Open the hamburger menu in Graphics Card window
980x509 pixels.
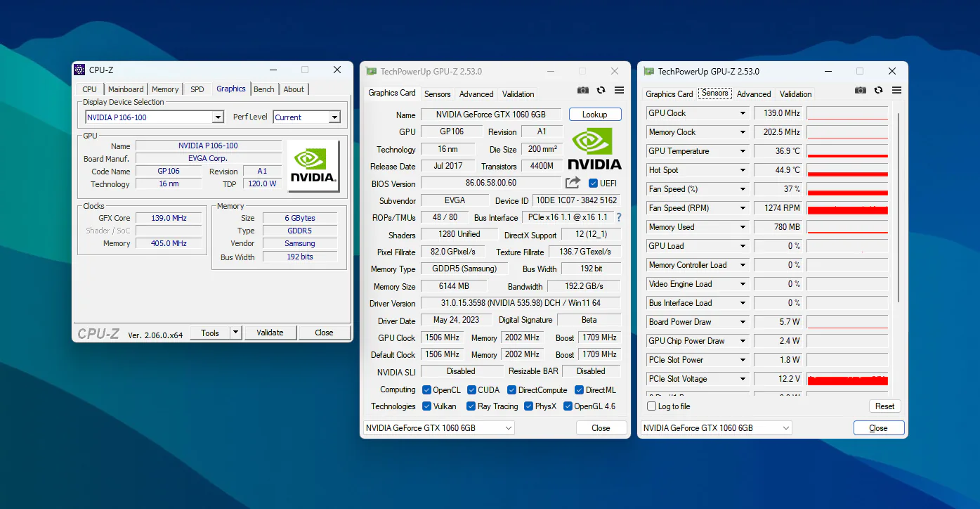click(x=619, y=90)
